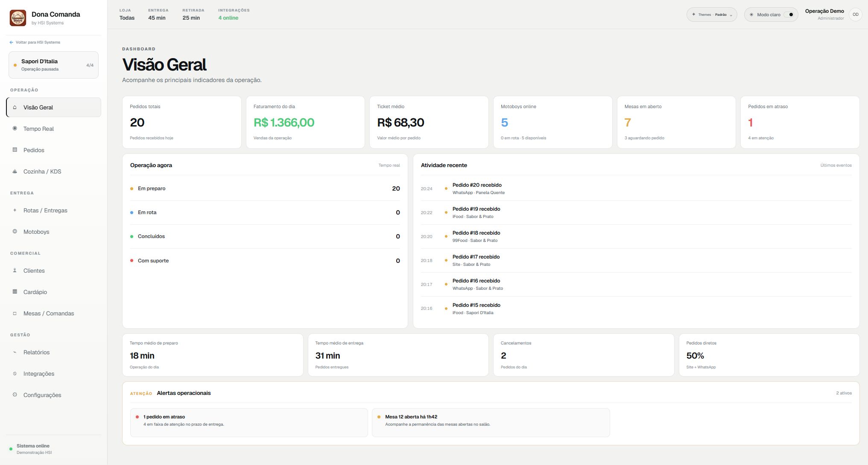Toggle the Modo claro switch
The height and width of the screenshot is (465, 868).
pos(790,15)
